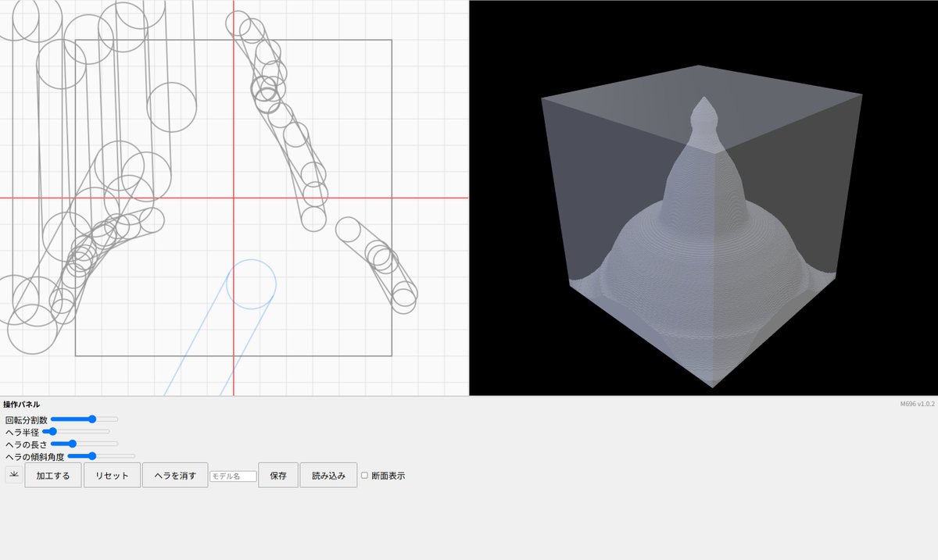Image resolution: width=938 pixels, height=560 pixels.
Task: Click the blue spatula circle in the 2D canvas
Action: 251,284
